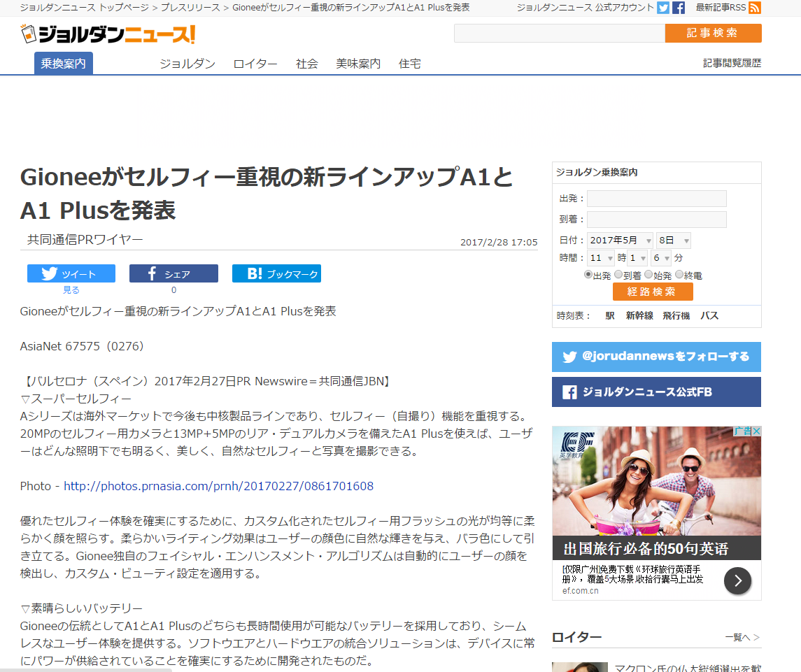Go to the ロイター menu section
The height and width of the screenshot is (672, 801).
point(255,64)
